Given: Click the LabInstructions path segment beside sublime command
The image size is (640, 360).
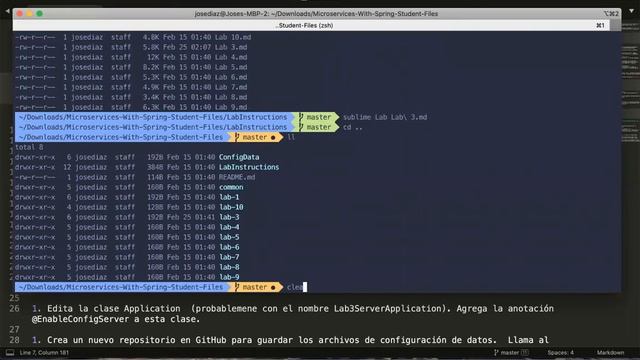Looking at the screenshot, I should (x=153, y=117).
